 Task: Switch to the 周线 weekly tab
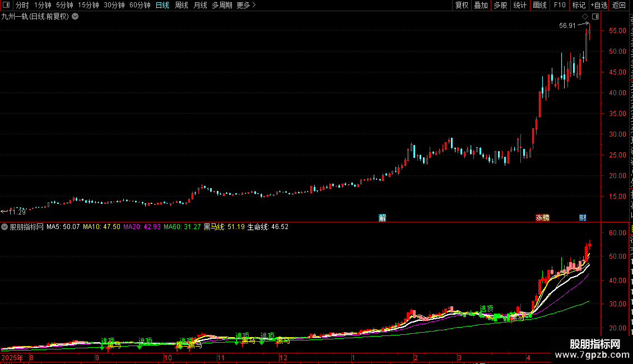tap(181, 5)
